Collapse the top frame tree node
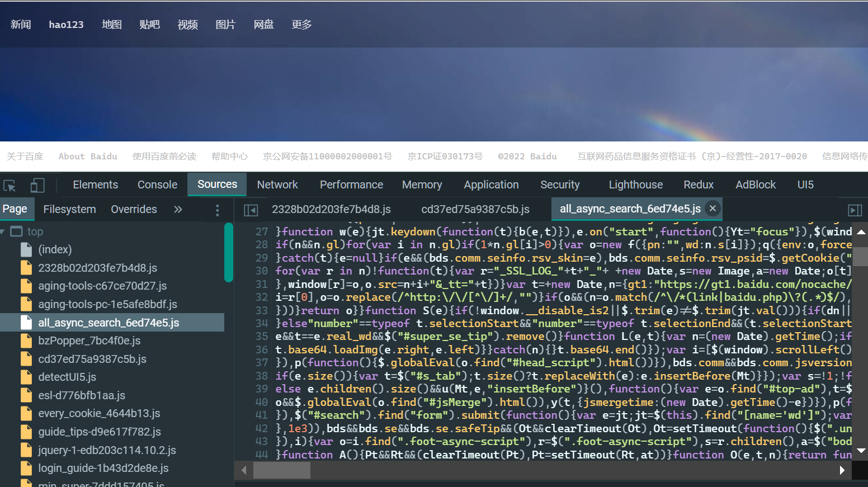 click(3, 231)
